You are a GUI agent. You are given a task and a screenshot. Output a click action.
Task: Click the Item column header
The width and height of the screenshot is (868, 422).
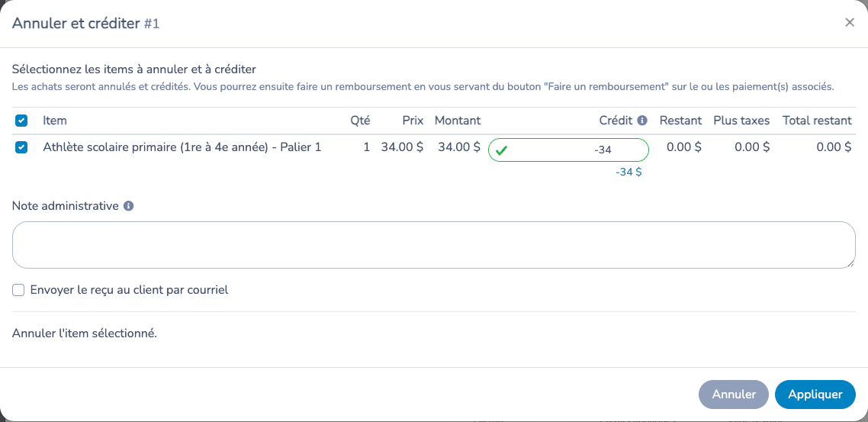pyautogui.click(x=55, y=120)
